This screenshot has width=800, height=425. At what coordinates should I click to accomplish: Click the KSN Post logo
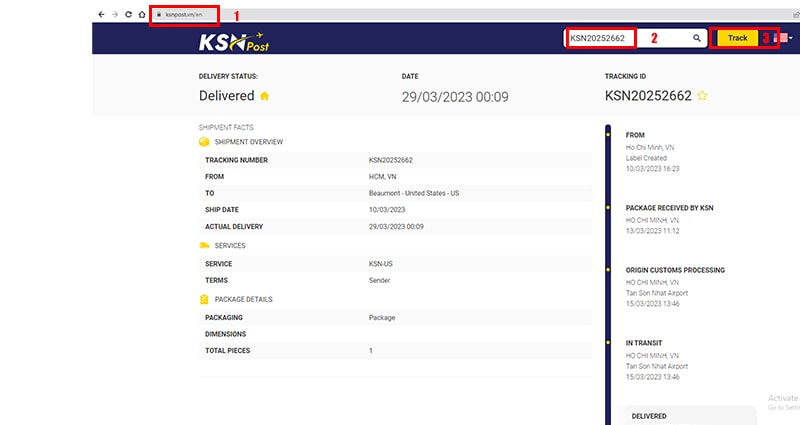point(233,40)
